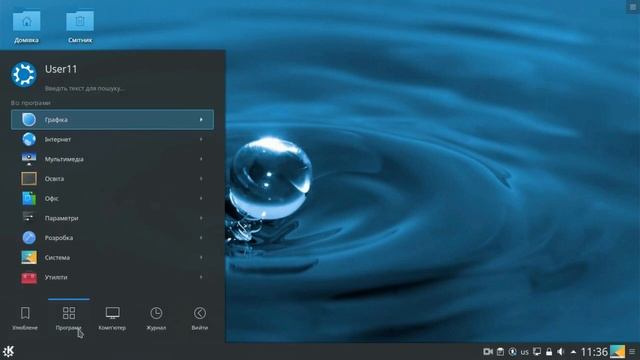Image resolution: width=640 pixels, height=360 pixels.
Task: Switch to the Улюблене favorites tab
Action: [x=25, y=318]
